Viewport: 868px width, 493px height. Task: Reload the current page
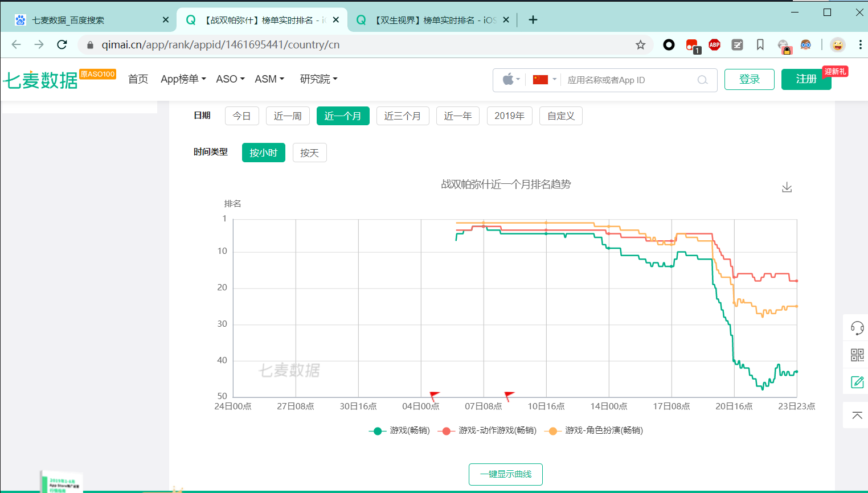(x=62, y=44)
